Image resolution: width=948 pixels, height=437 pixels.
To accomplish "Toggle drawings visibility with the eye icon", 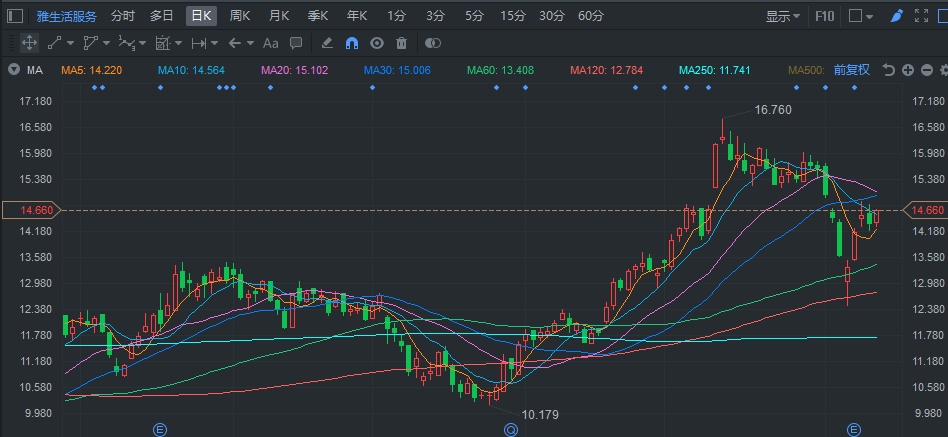I will pyautogui.click(x=377, y=43).
